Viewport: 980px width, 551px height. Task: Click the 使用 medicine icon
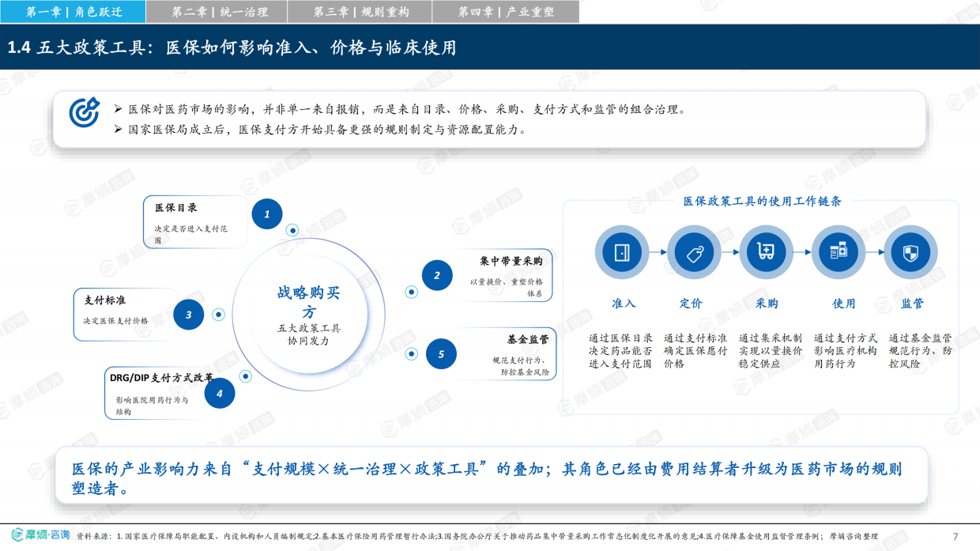[839, 253]
